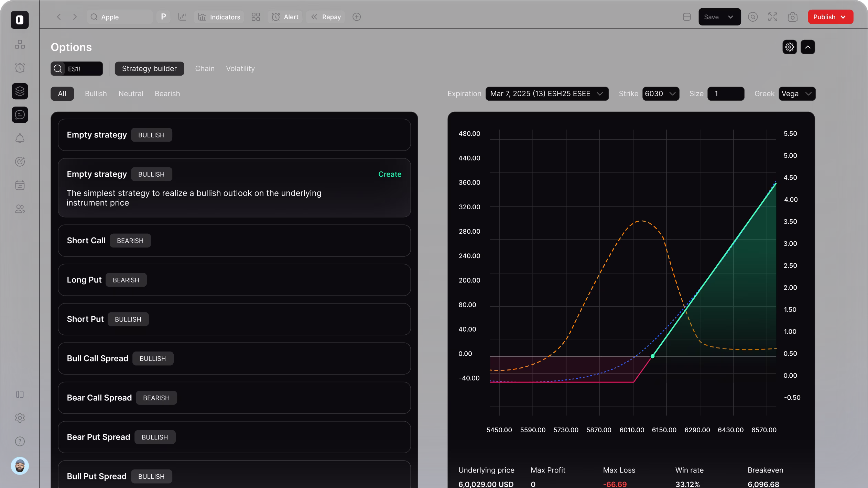Image resolution: width=868 pixels, height=488 pixels.
Task: Select the Bearish filter
Action: coord(167,93)
